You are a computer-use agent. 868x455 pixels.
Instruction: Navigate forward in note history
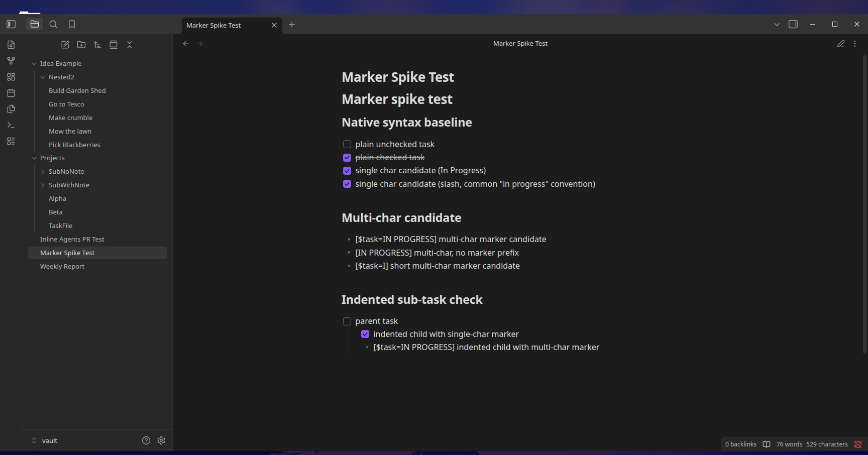(200, 44)
